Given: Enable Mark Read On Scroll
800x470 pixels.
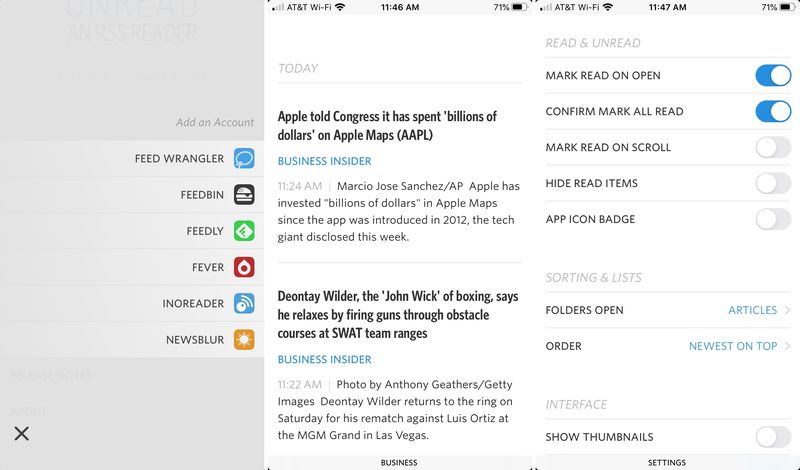Looking at the screenshot, I should [x=773, y=147].
